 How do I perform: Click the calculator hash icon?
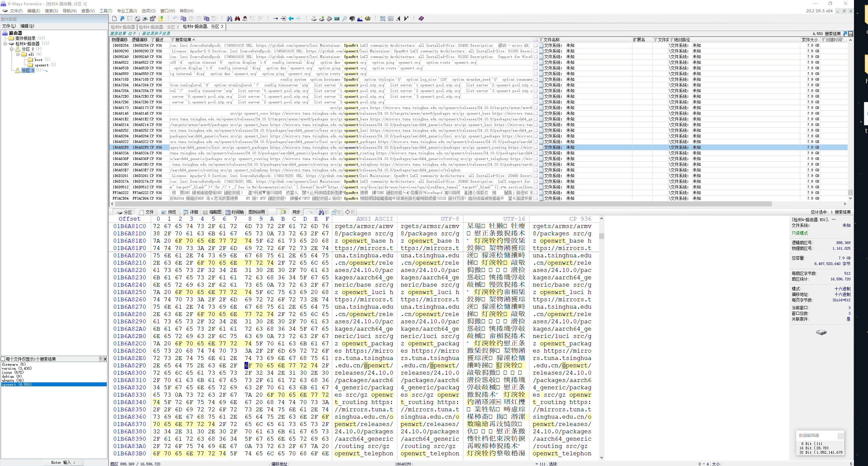337,19
